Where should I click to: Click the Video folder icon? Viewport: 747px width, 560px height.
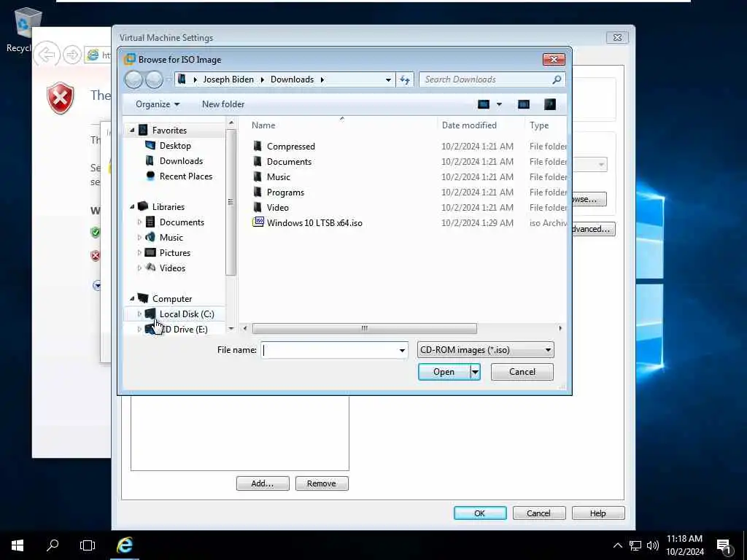(x=258, y=206)
